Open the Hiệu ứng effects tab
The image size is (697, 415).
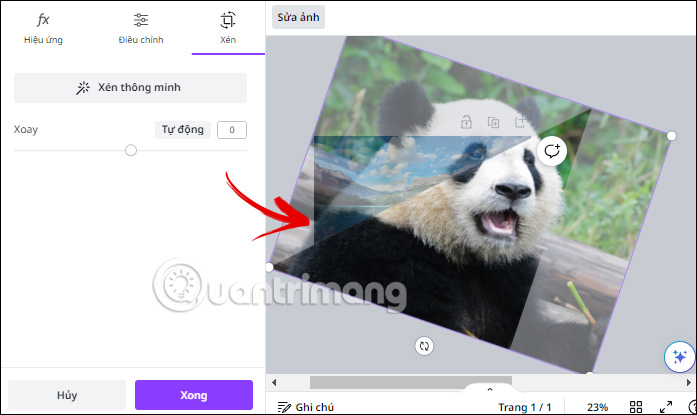coord(43,28)
